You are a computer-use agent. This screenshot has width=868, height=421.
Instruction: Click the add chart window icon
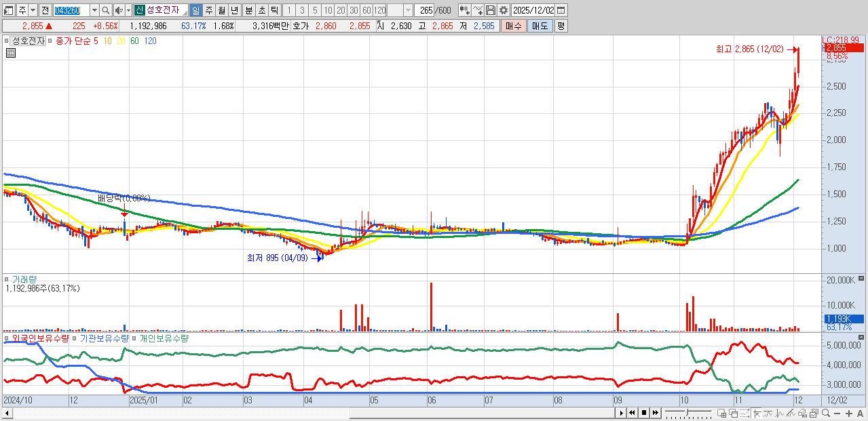(x=721, y=413)
